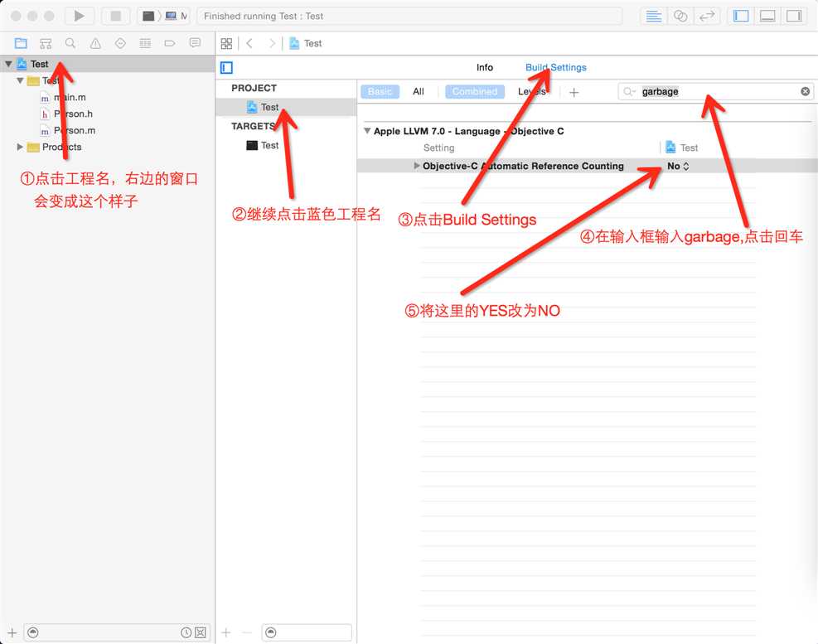Viewport: 818px width, 644px height.
Task: Open the Debug navigator
Action: 145,43
